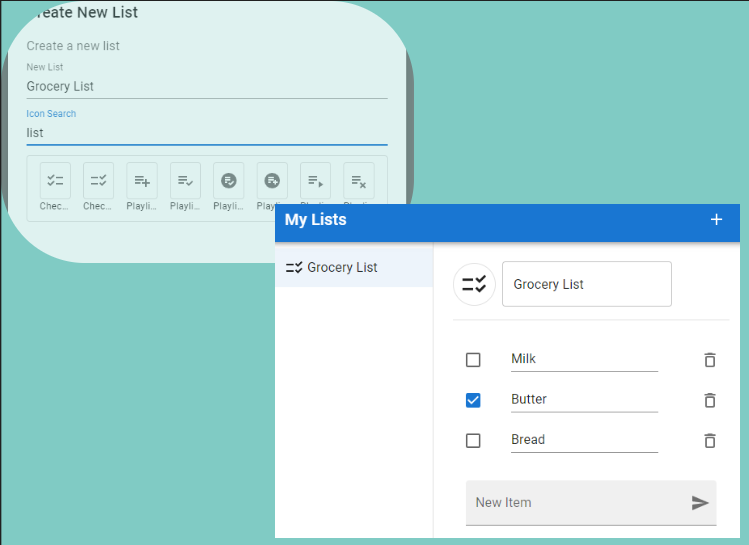The image size is (749, 545).
Task: Click the Icon Search field containing 'list'
Action: 206,133
